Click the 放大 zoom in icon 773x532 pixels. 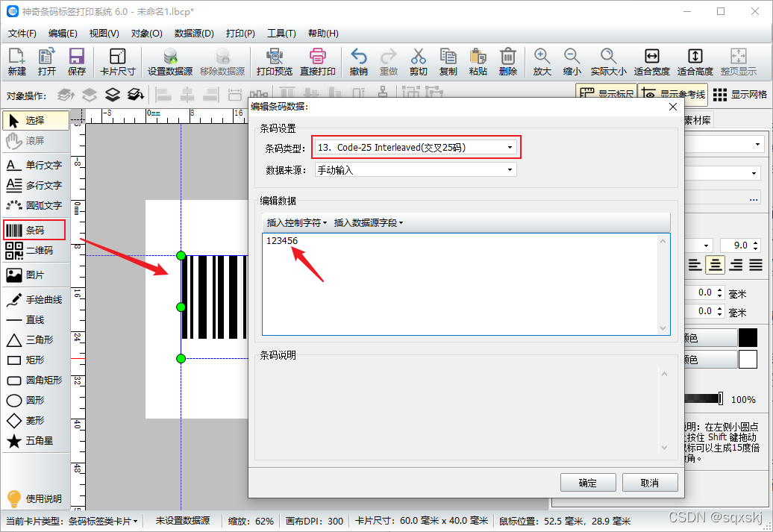(542, 62)
